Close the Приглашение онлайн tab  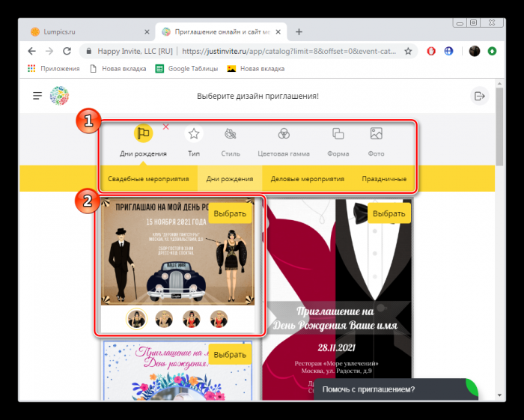tap(278, 32)
